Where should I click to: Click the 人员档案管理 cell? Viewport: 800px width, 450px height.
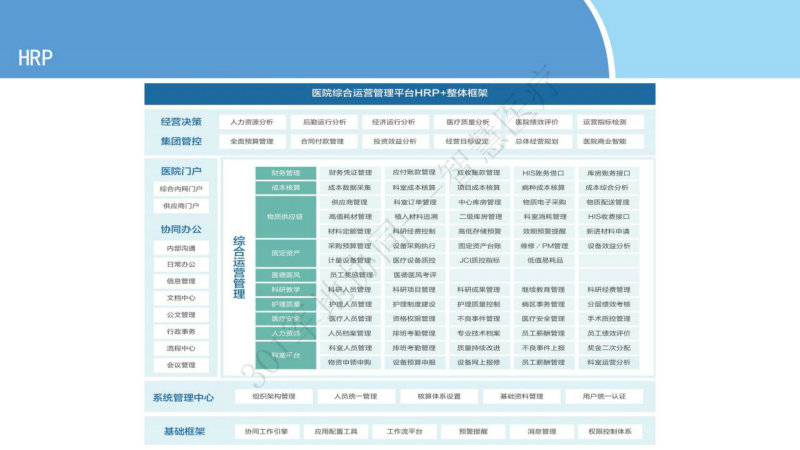coord(350,333)
